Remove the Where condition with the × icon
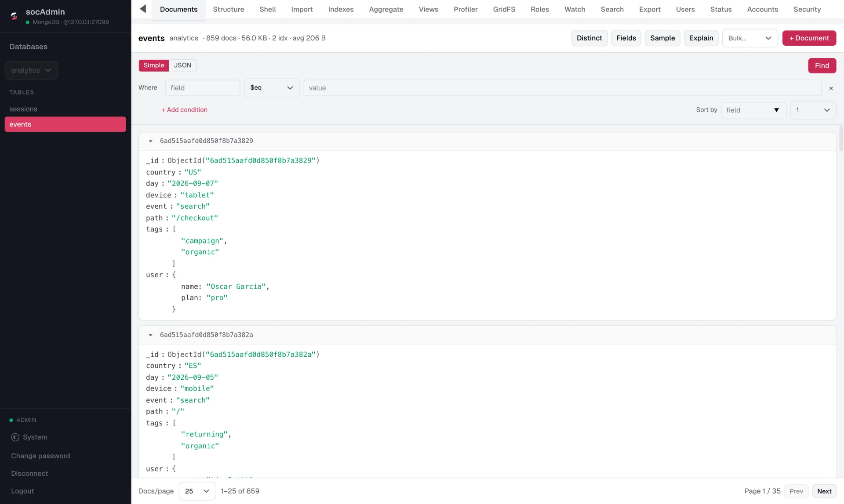 pos(831,88)
